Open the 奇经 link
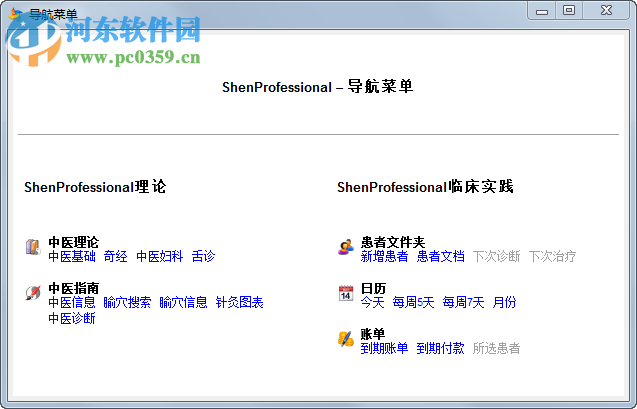Image resolution: width=637 pixels, height=409 pixels. 115,256
